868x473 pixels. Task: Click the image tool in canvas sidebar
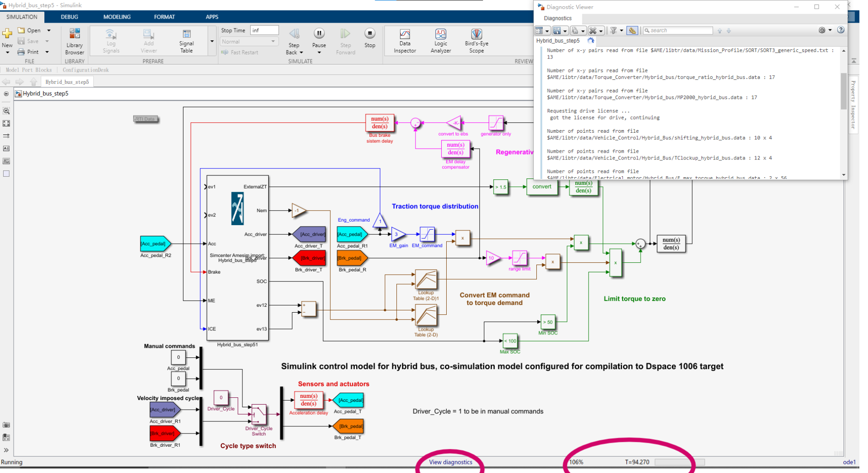tap(6, 161)
